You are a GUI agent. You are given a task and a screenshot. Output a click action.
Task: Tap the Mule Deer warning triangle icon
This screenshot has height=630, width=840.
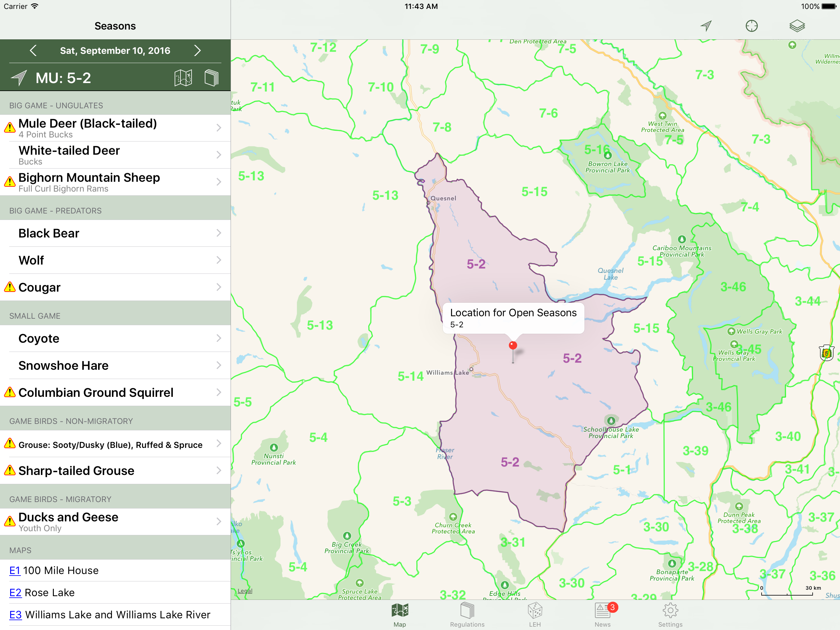[10, 127]
